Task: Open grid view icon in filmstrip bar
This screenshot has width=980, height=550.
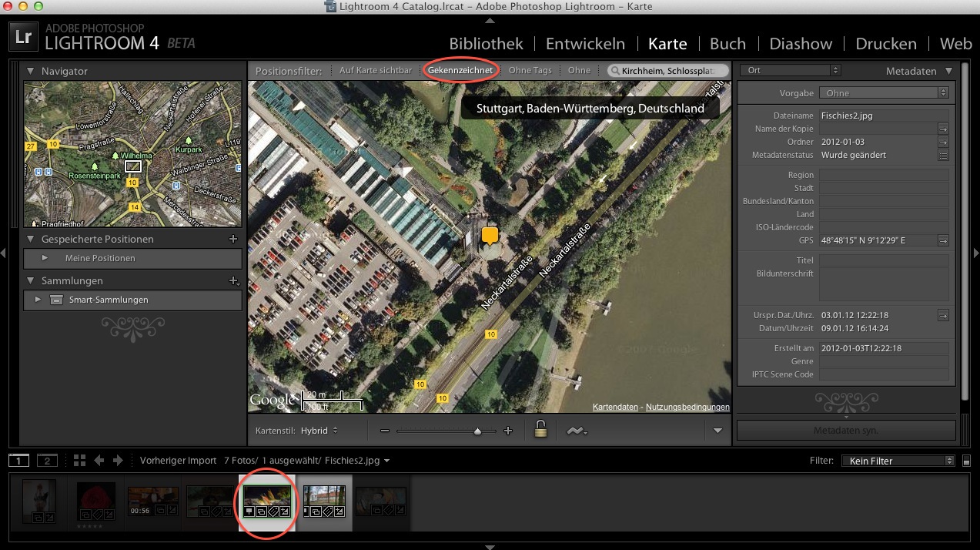Action: 80,461
